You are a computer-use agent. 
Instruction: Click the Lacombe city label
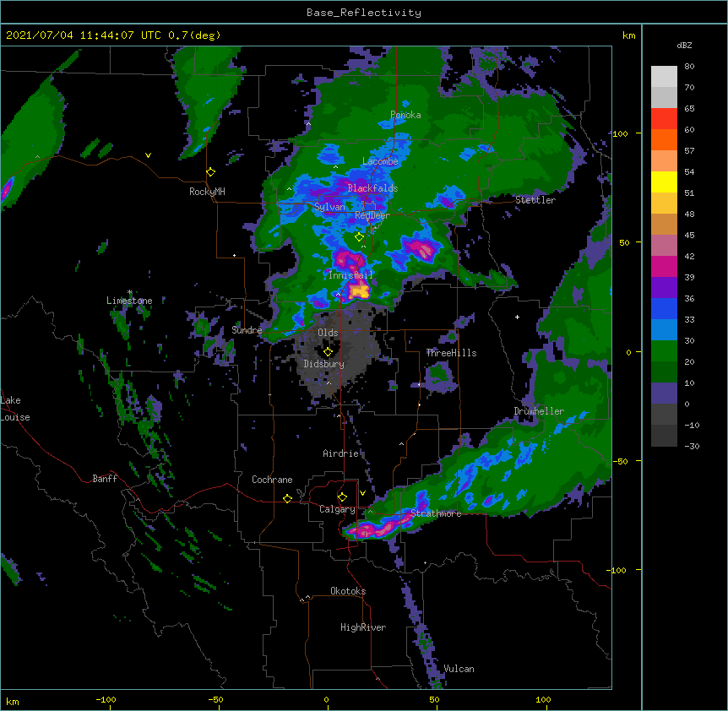coord(380,161)
